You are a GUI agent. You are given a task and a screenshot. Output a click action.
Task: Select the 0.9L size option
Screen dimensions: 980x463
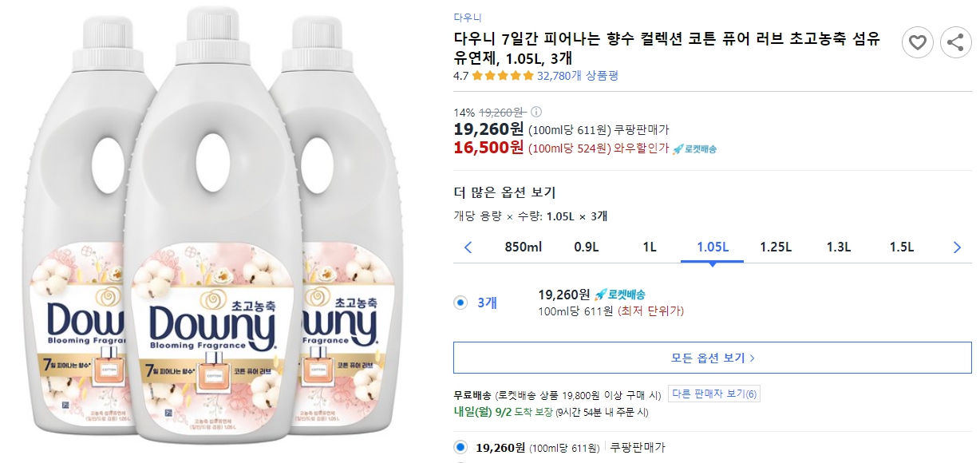(588, 247)
